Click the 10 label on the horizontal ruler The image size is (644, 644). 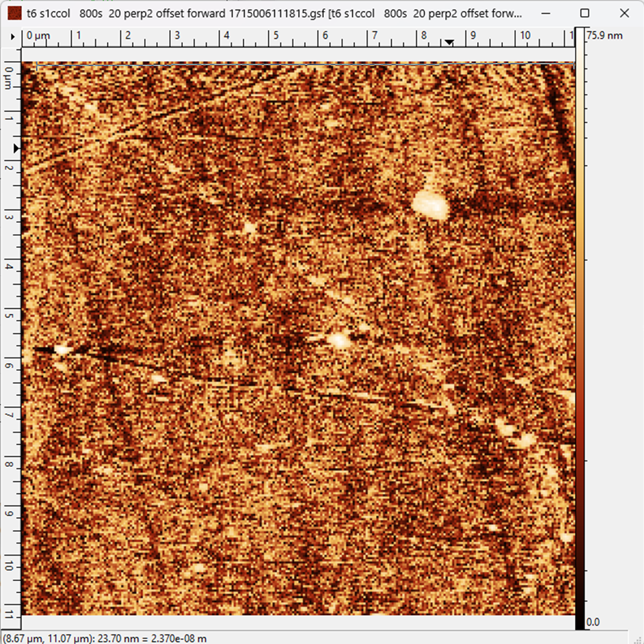point(526,35)
